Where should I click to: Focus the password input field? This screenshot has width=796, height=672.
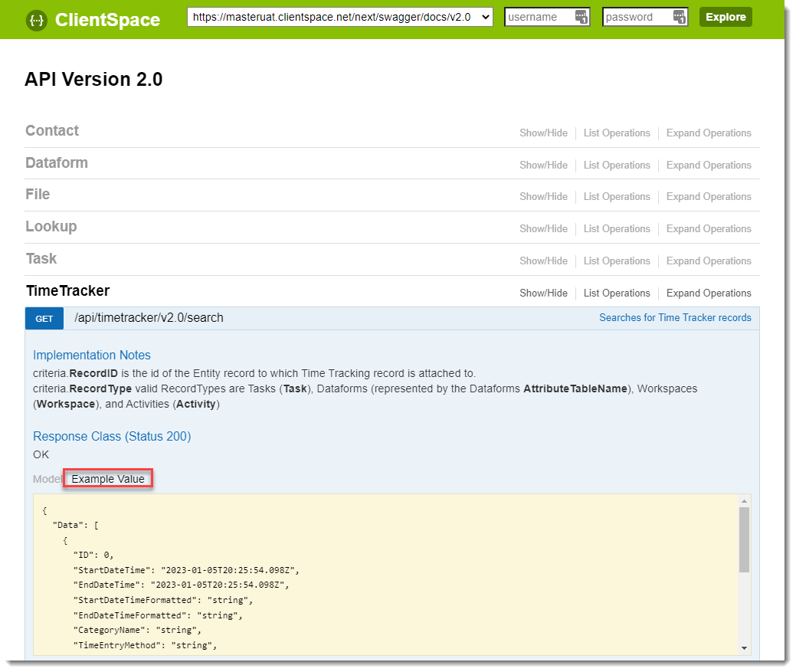pos(637,17)
